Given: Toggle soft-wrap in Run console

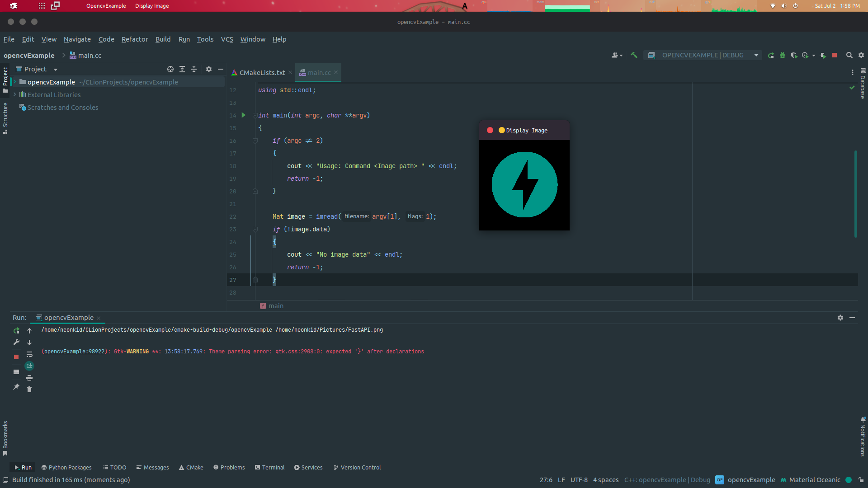Looking at the screenshot, I should point(29,354).
